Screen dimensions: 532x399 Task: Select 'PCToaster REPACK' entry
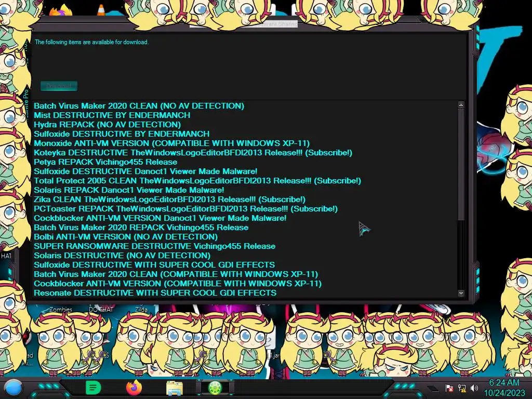click(x=185, y=209)
